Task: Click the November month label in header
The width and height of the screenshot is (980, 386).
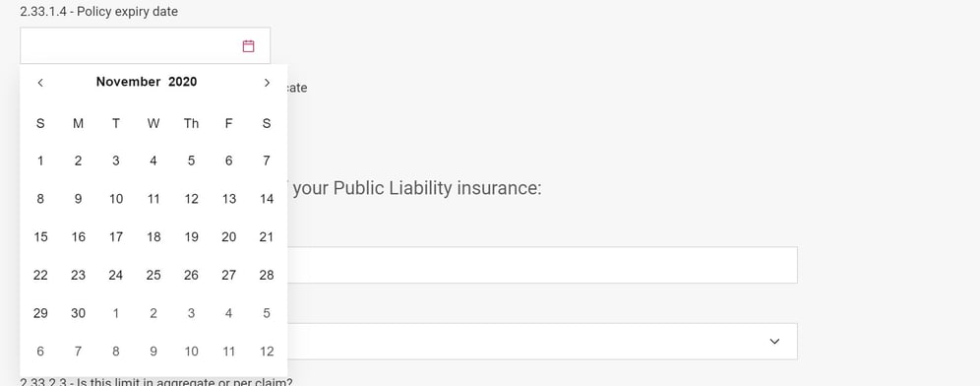Action: 128,82
